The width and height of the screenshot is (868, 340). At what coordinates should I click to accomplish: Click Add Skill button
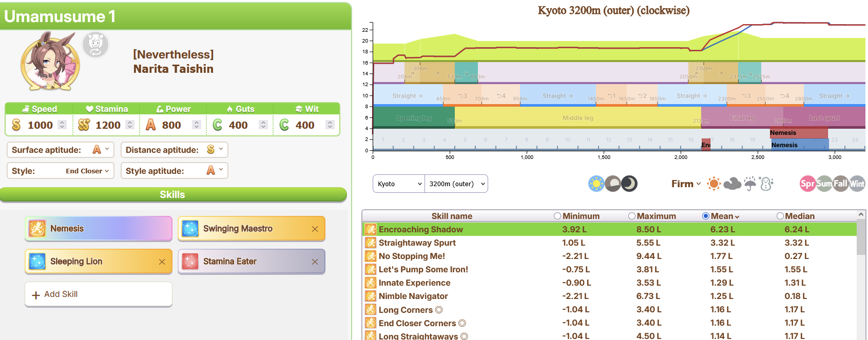click(99, 294)
